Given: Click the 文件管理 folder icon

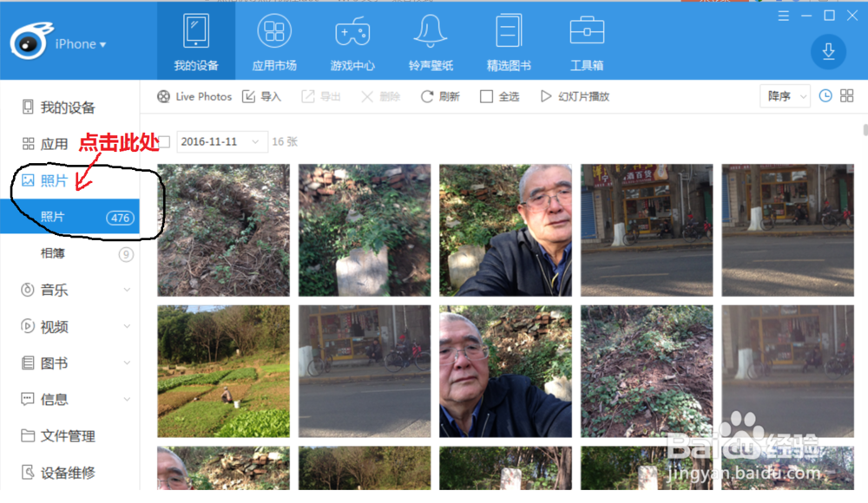Looking at the screenshot, I should click(x=27, y=435).
